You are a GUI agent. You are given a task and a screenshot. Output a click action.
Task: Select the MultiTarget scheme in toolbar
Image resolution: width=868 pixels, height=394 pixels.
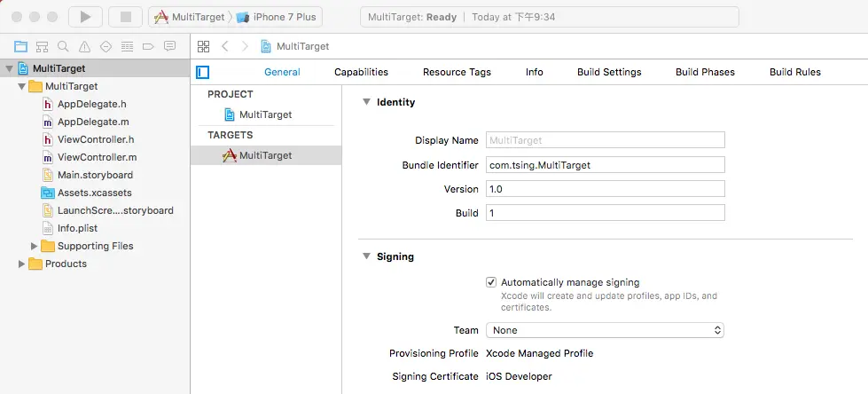190,17
